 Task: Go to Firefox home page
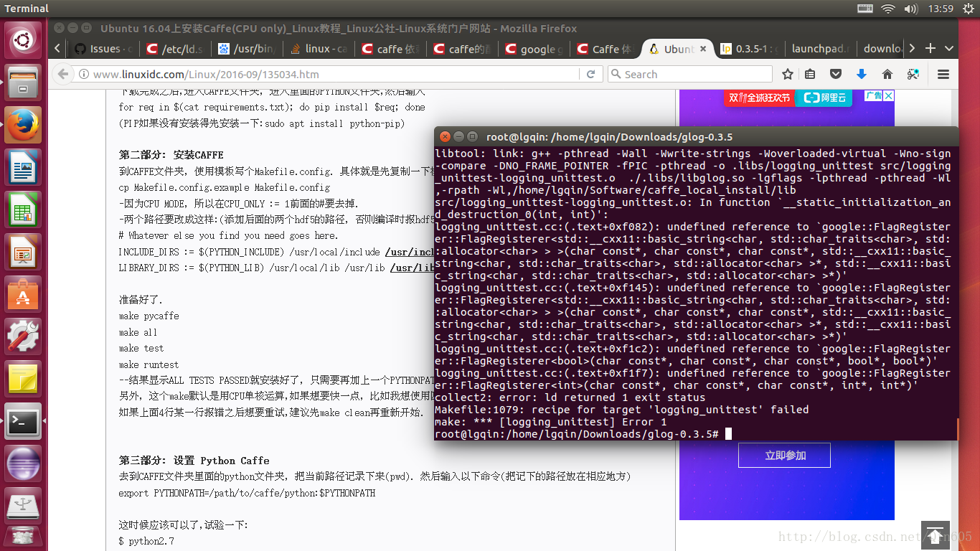887,74
